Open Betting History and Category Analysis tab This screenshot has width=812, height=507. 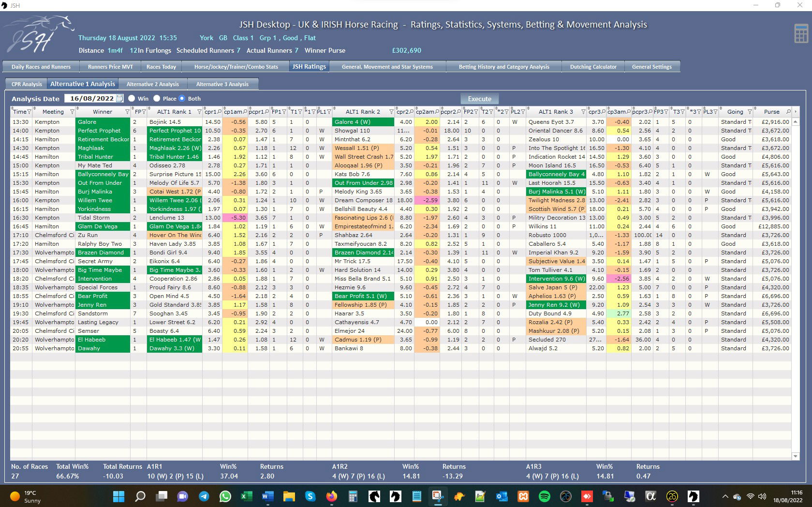click(504, 67)
